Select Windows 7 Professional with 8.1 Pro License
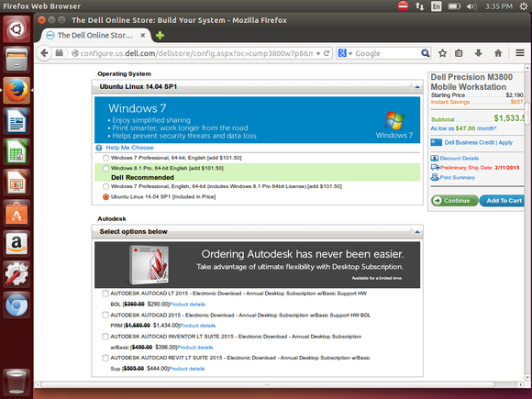 105,186
